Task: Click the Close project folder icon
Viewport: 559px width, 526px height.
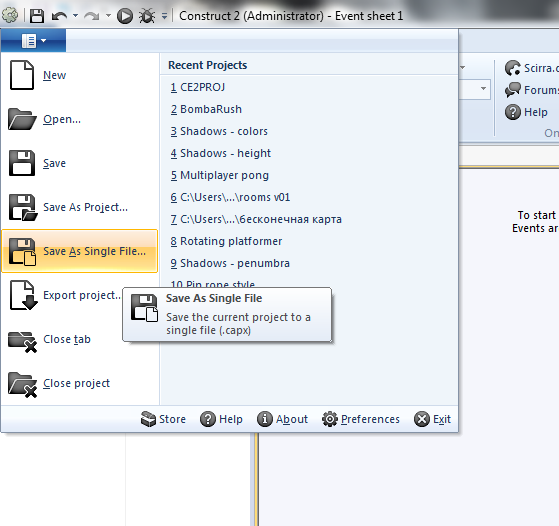Action: click(22, 385)
